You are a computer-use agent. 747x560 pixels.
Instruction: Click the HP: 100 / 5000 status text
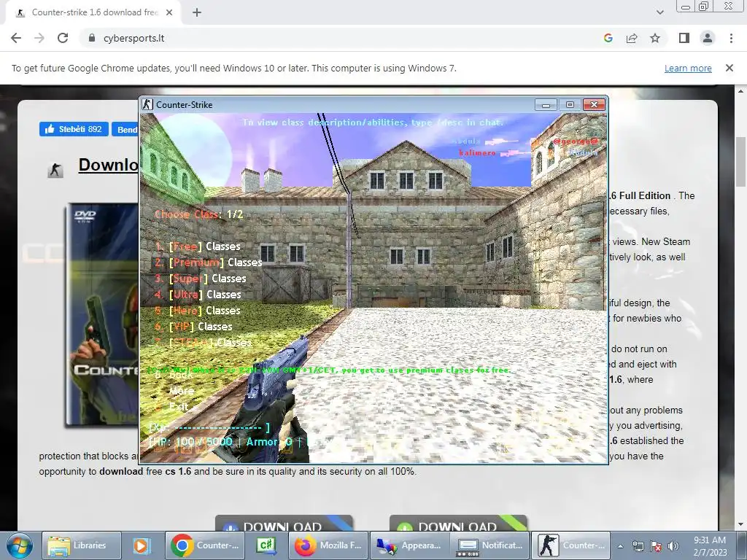(190, 441)
